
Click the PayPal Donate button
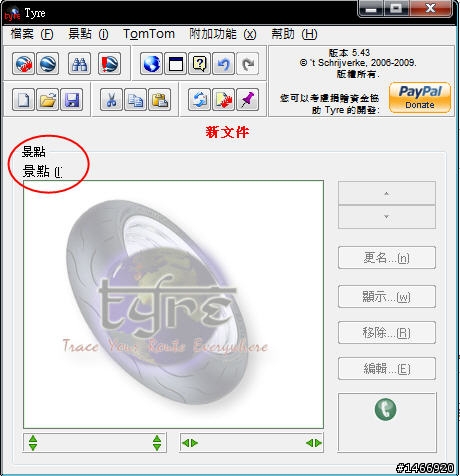coord(420,97)
